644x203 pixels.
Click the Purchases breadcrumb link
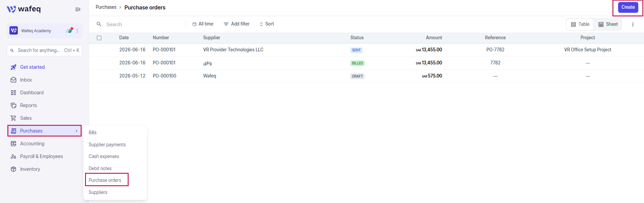(106, 7)
